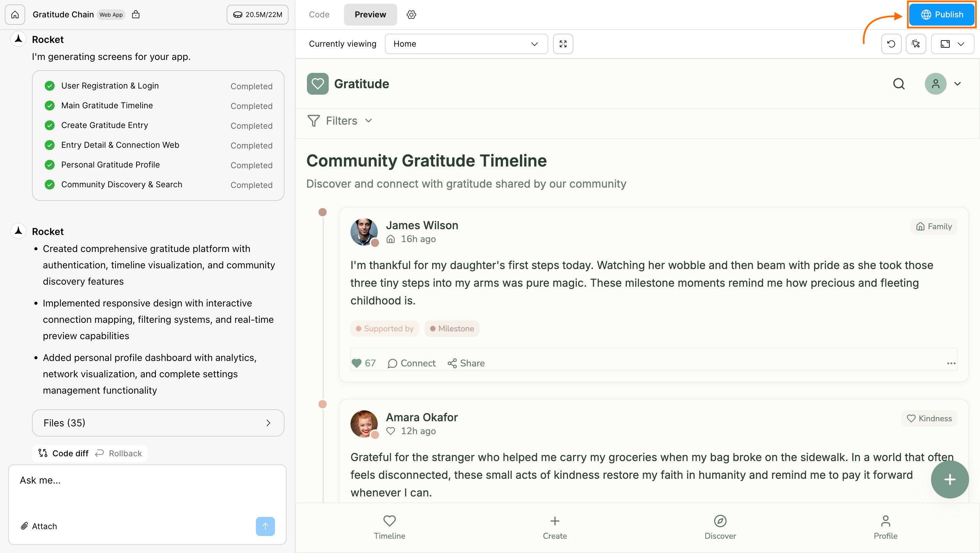Click the Rollback button
Screen dimensions: 980x553
(x=119, y=453)
